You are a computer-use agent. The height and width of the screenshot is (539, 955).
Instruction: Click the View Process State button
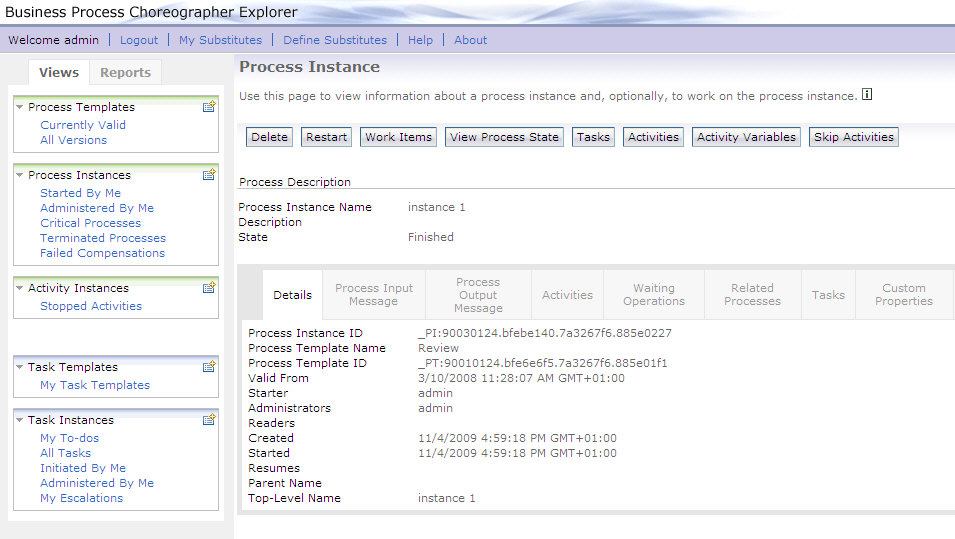[x=504, y=137]
